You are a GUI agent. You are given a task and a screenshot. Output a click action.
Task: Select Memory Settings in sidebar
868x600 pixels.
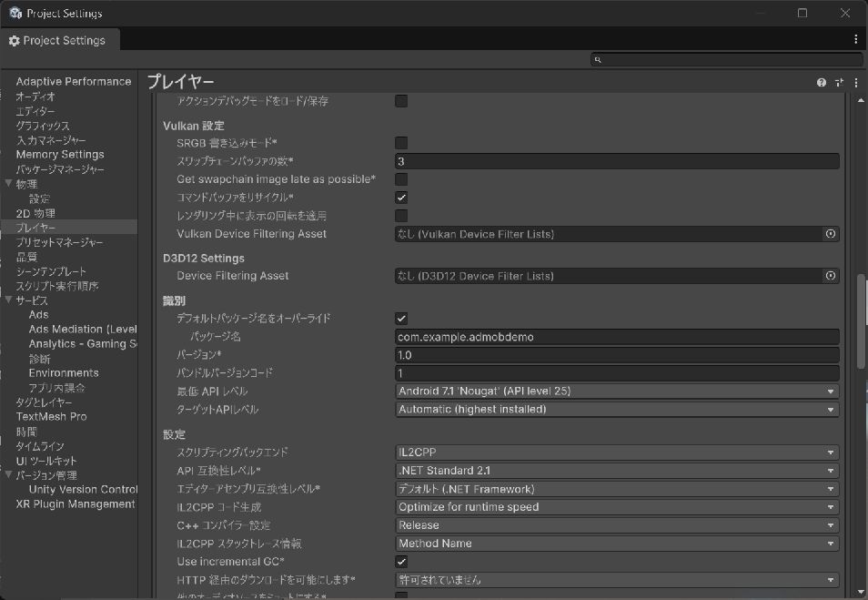click(x=60, y=155)
